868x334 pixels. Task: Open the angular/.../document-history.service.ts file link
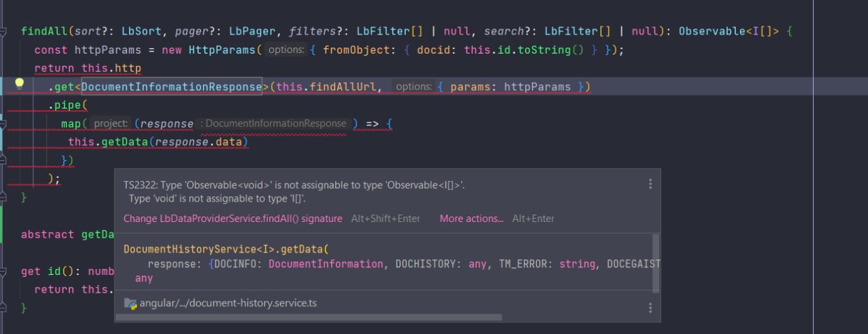point(228,303)
